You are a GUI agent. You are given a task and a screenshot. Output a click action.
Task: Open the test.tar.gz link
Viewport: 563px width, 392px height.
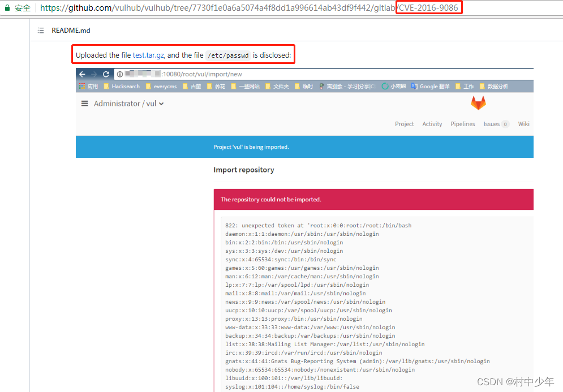click(148, 55)
